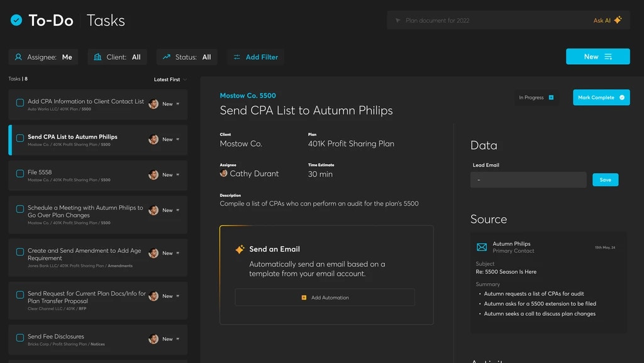Click the Add Filter sliders icon
Screen dimensions: 644x363
click(237, 57)
